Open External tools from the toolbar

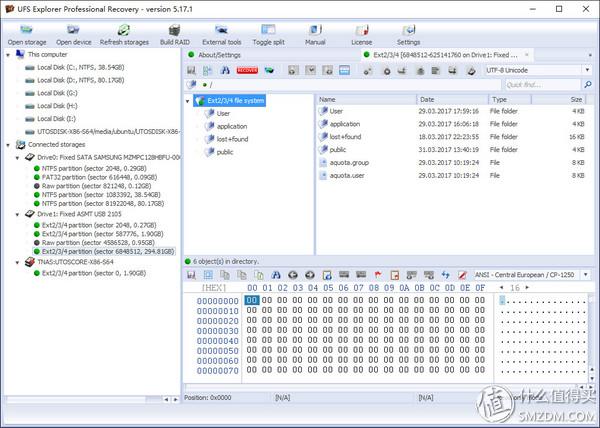click(221, 29)
